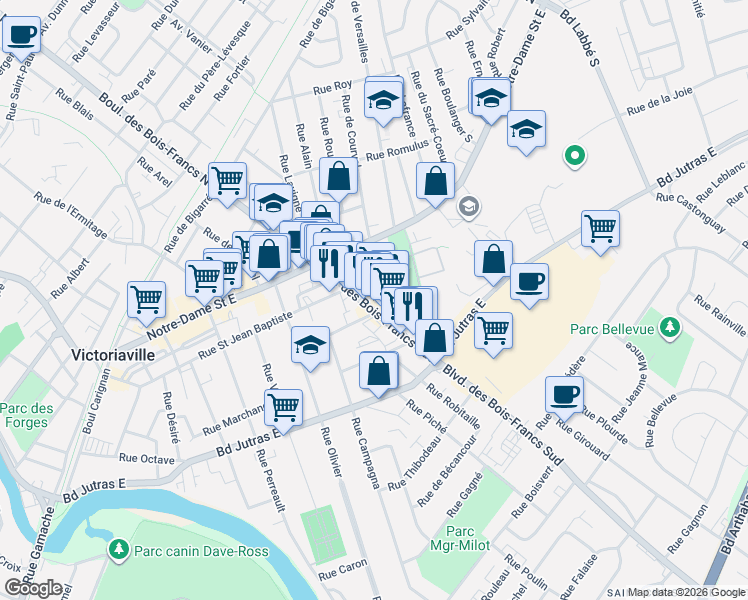Click the grey school icon on Notre-Dame St E

[469, 207]
